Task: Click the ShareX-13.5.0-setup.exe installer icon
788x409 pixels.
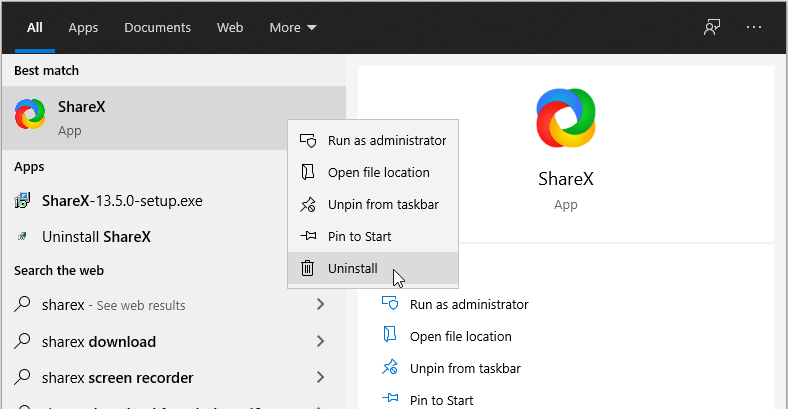Action: (x=22, y=201)
